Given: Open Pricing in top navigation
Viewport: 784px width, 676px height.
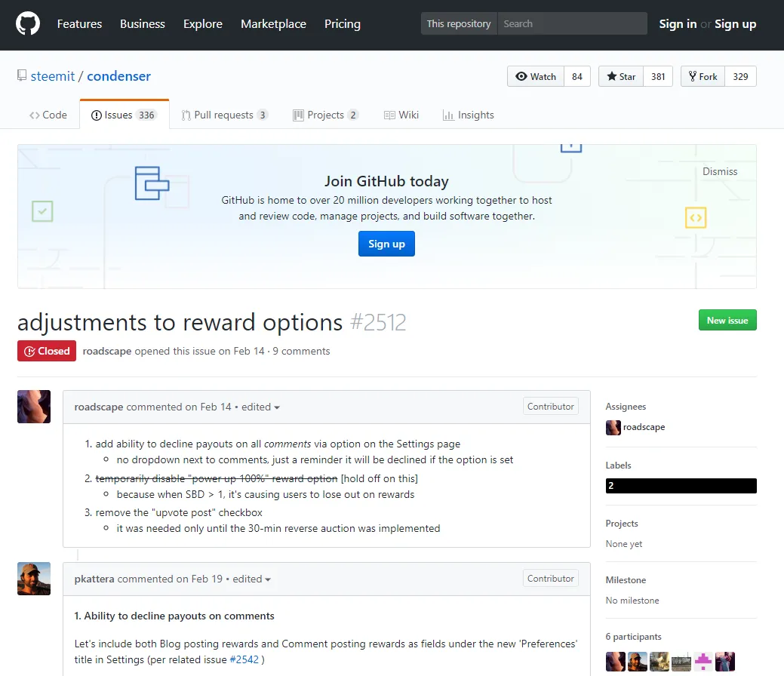Looking at the screenshot, I should click(343, 24).
